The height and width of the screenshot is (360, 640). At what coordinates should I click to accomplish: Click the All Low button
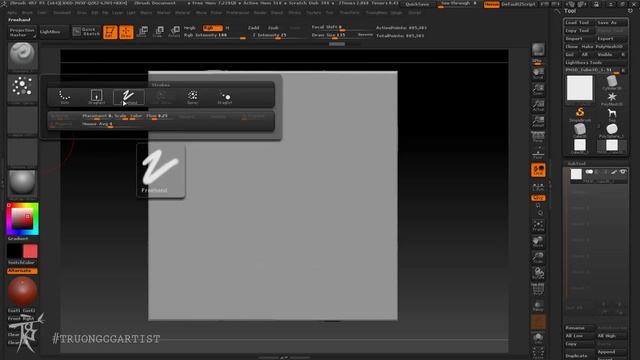[x=579, y=336]
